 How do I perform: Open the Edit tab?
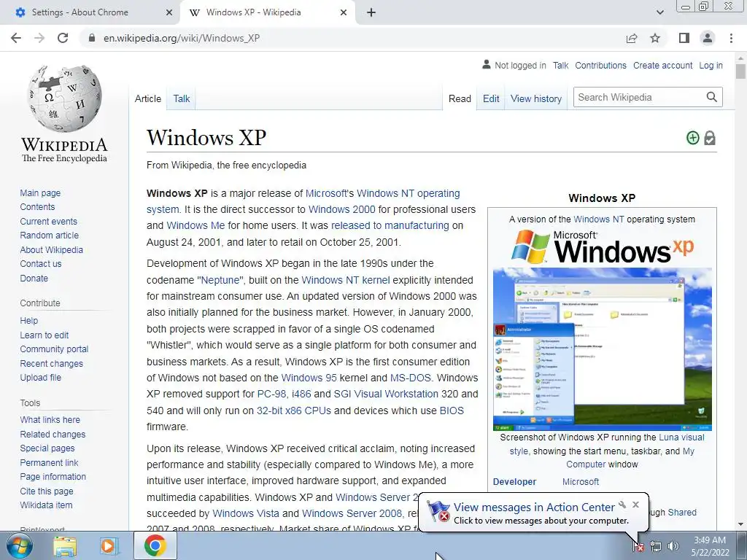click(x=491, y=98)
